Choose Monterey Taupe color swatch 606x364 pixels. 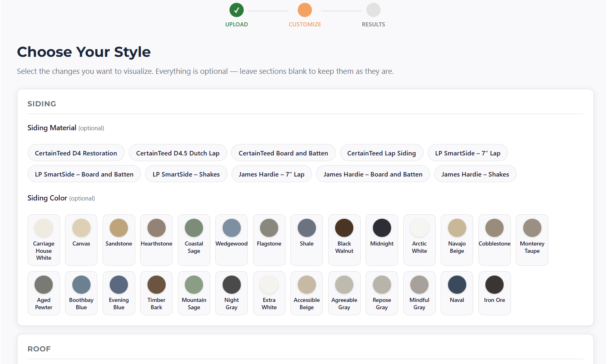[x=532, y=240]
